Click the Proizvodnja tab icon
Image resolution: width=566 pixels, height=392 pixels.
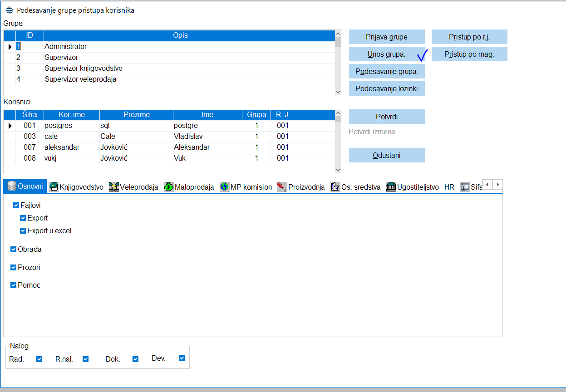282,187
